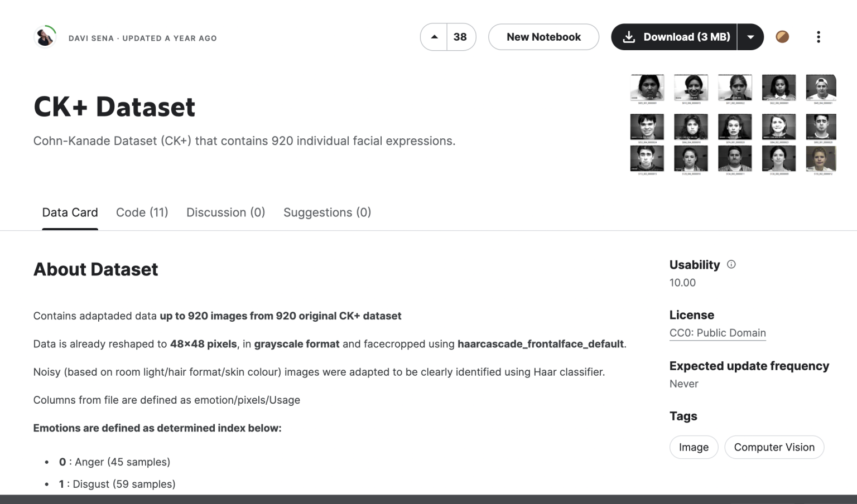This screenshot has height=504, width=857.
Task: Select the Suggestions (0) tab
Action: tap(327, 212)
